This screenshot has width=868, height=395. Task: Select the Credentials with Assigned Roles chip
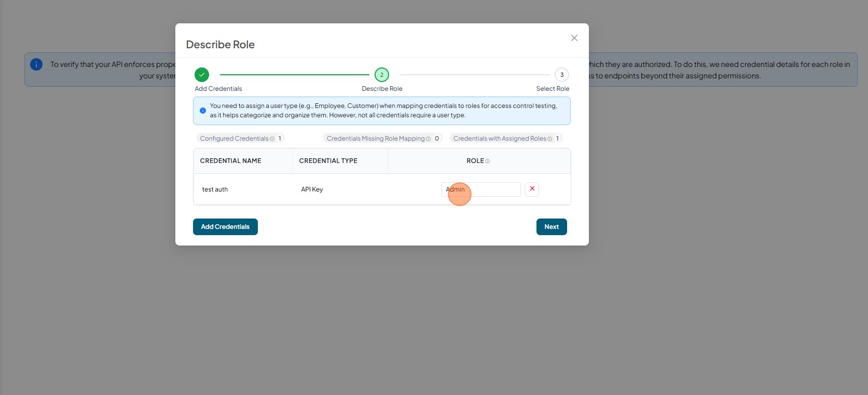click(506, 139)
